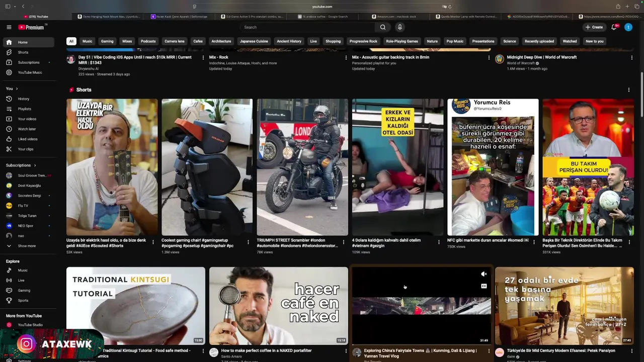Select the Japanese Cuisine chip
Viewport: 644px width, 362px height.
point(254,41)
